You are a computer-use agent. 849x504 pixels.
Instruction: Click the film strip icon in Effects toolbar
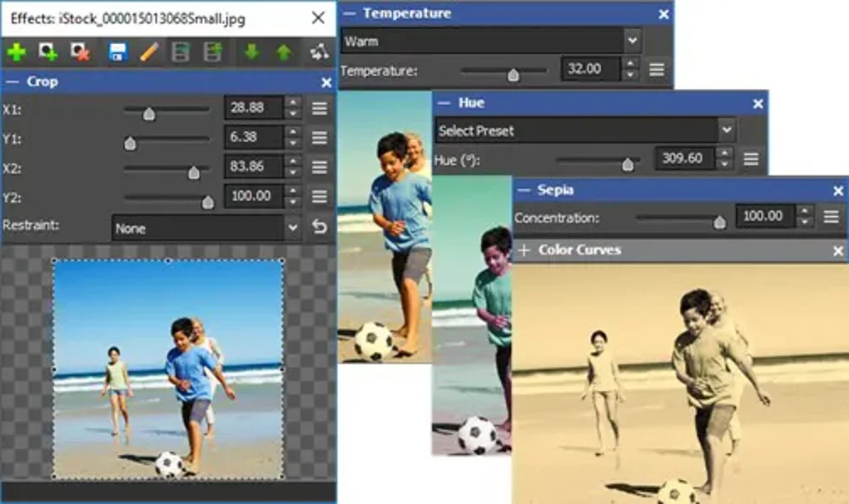click(x=181, y=52)
